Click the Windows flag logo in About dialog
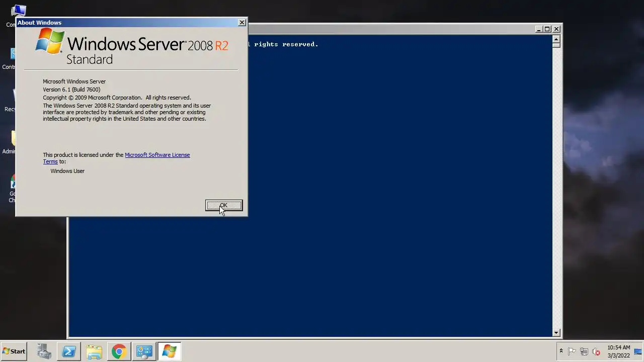The image size is (644, 362). click(x=50, y=42)
